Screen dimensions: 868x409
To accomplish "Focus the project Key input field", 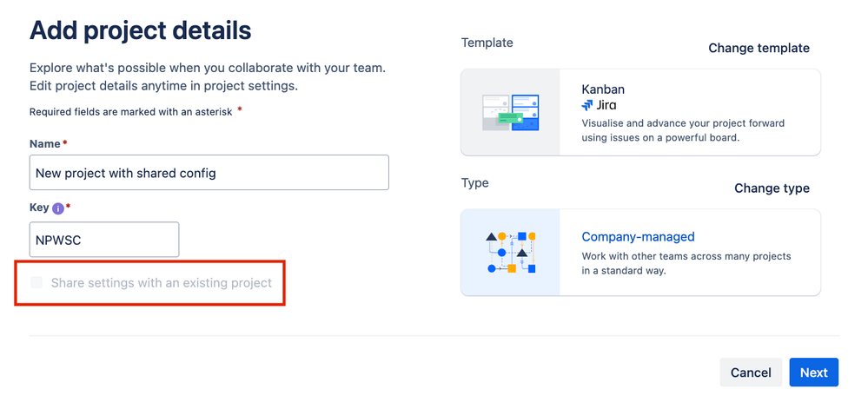I will click(104, 240).
